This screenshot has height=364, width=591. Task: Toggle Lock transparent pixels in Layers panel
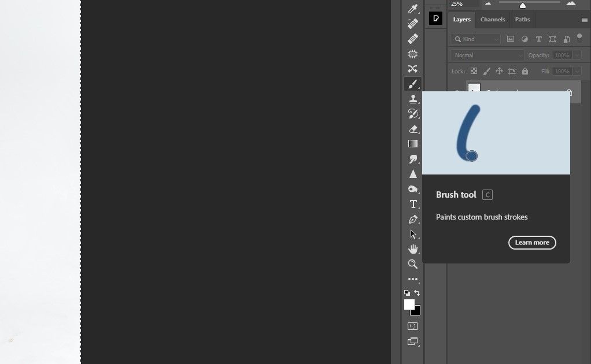point(474,71)
